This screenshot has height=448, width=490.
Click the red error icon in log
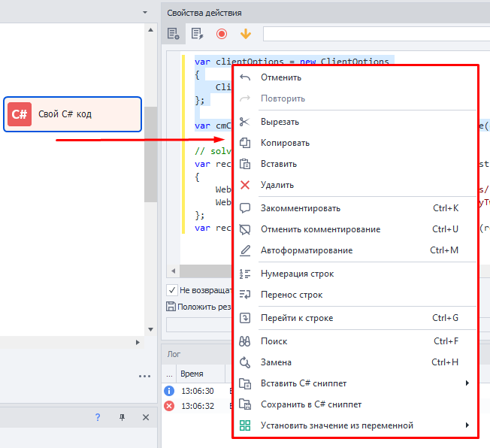169,406
